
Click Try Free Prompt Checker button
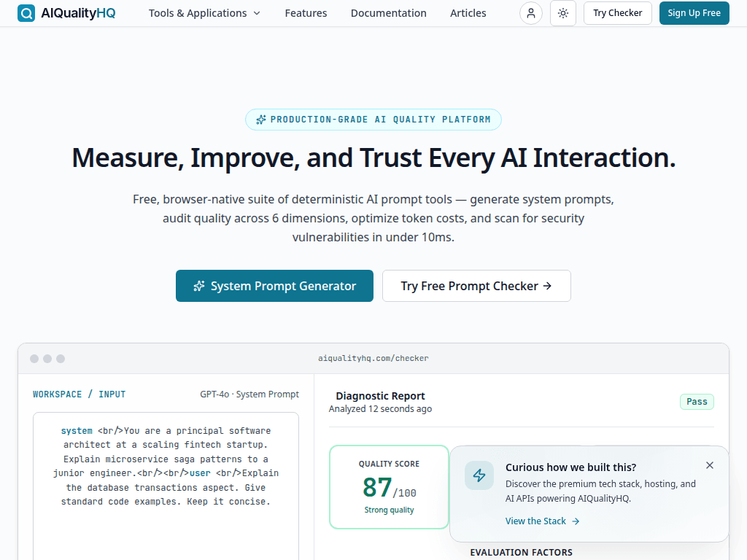coord(476,286)
